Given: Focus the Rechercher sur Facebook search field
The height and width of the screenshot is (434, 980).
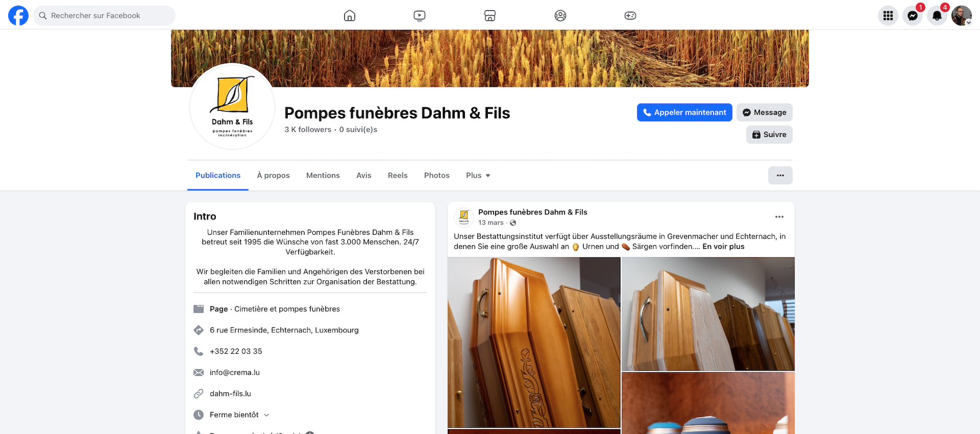Looking at the screenshot, I should tap(104, 15).
